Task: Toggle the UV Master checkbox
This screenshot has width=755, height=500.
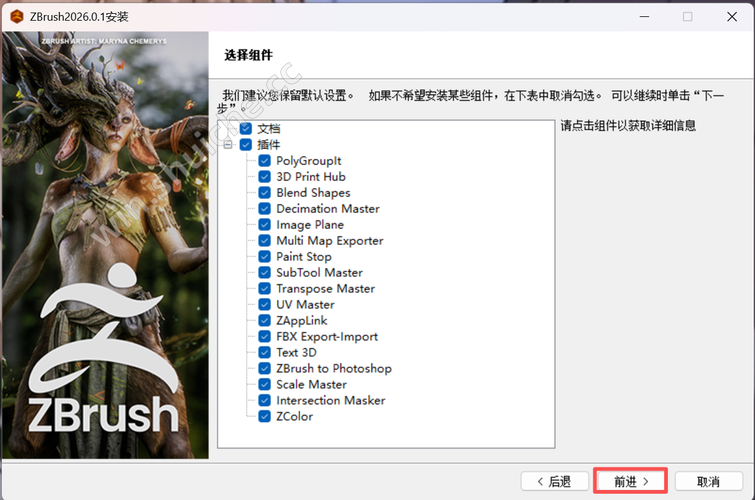Action: (x=264, y=304)
